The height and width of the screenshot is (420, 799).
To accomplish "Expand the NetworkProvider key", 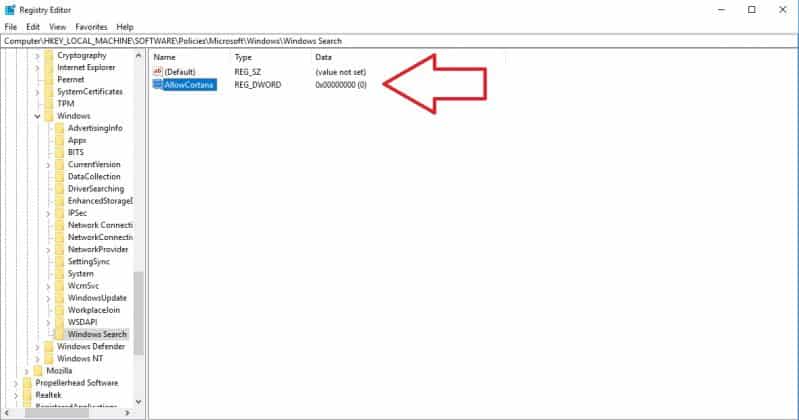I will [x=48, y=250].
